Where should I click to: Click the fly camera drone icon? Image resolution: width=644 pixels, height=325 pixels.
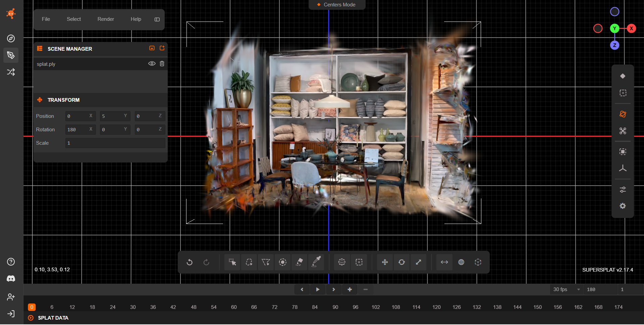(x=623, y=131)
